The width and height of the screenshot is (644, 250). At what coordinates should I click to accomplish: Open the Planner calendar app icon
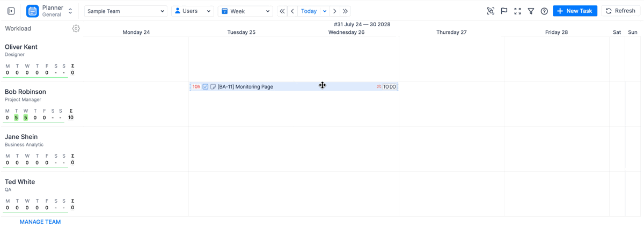(33, 11)
